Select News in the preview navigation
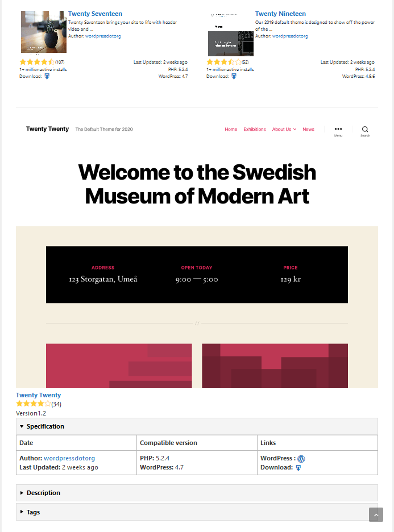Viewport: 394px width, 532px height. click(x=308, y=129)
